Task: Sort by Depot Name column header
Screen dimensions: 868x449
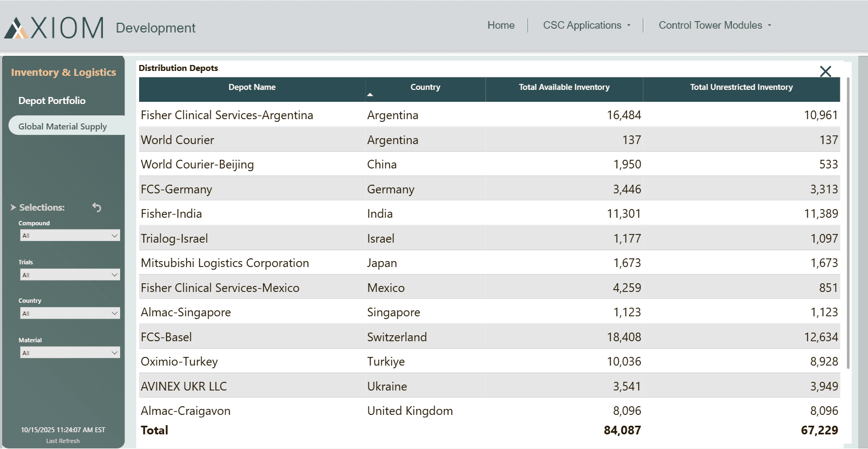Action: (x=252, y=87)
